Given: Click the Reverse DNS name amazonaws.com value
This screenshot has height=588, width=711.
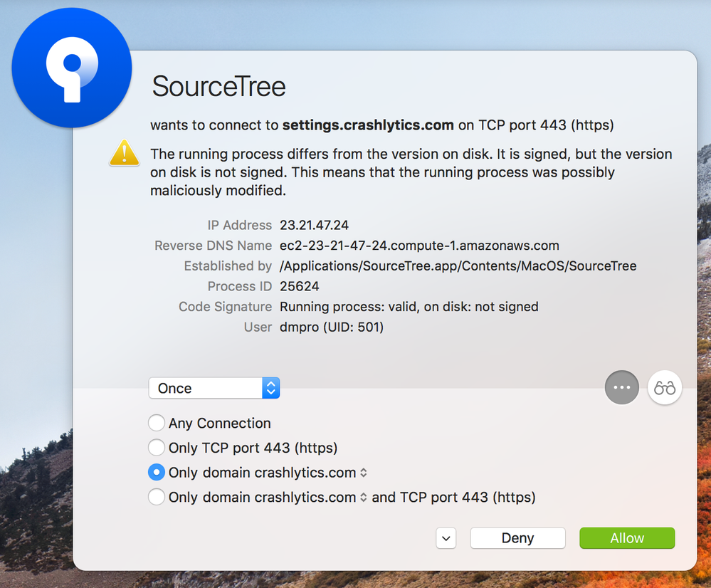Looking at the screenshot, I should pos(419,246).
